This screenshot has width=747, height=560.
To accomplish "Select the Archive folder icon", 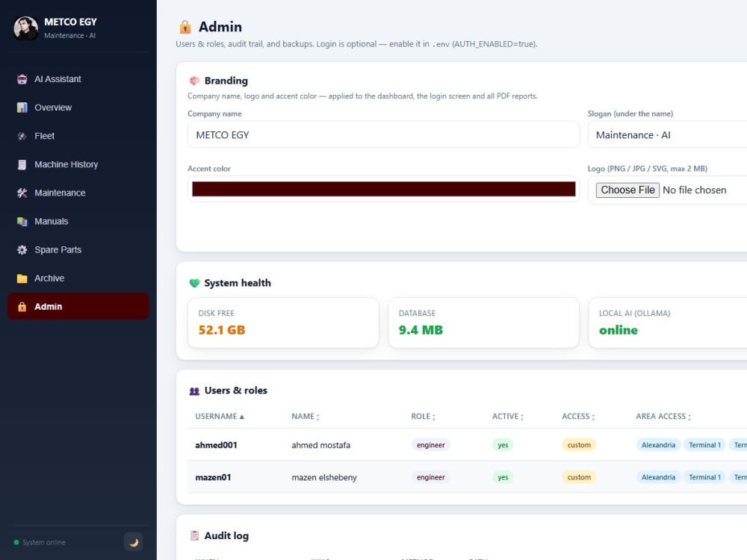I will pyautogui.click(x=22, y=279).
